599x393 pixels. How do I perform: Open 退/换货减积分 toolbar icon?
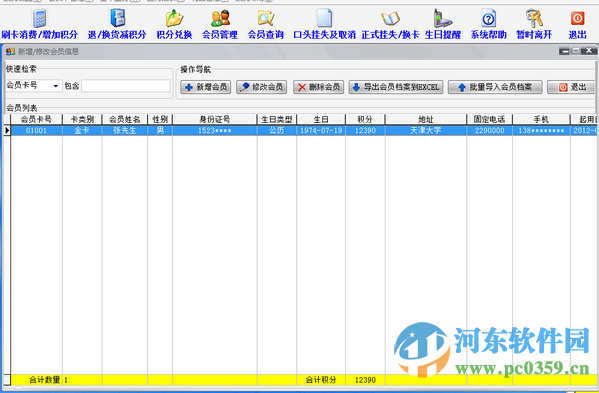[x=118, y=18]
